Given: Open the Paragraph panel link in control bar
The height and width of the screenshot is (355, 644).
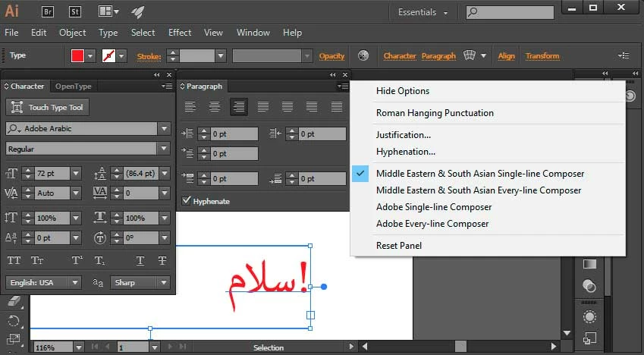Looking at the screenshot, I should [438, 56].
